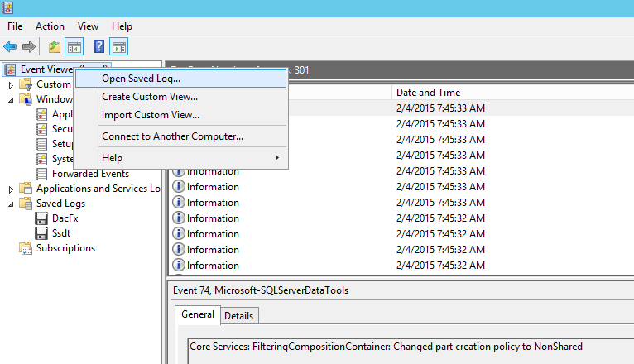Open the Help submenu arrow in context menu
This screenshot has width=634, height=364.
pos(277,158)
